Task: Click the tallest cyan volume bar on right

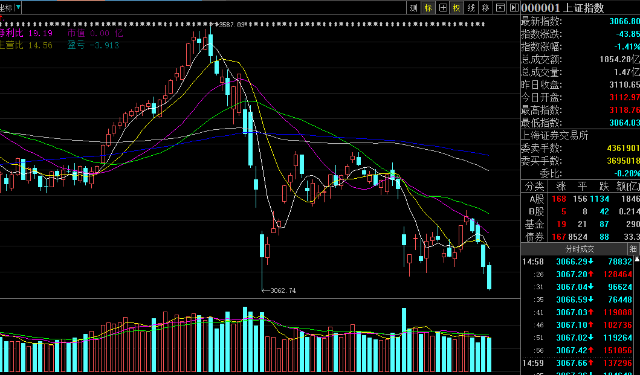Action: pos(404,339)
